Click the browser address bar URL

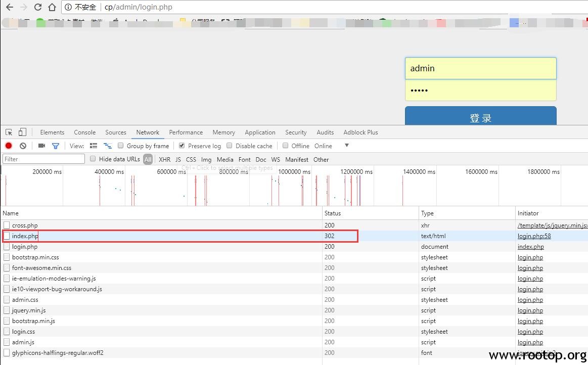139,7
